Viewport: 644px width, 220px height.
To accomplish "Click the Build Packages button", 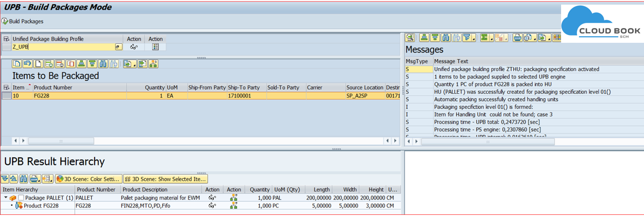I will 23,21.
